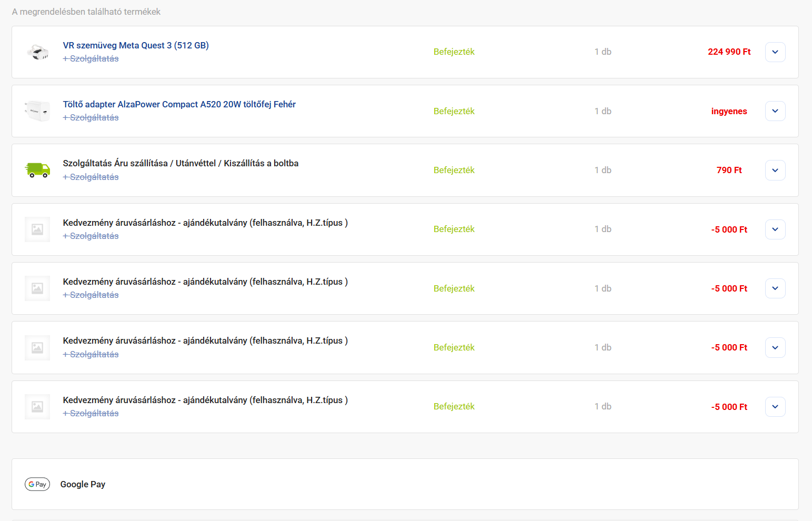This screenshot has width=812, height=521.
Task: Click the first gift voucher placeholder image icon
Action: [37, 229]
